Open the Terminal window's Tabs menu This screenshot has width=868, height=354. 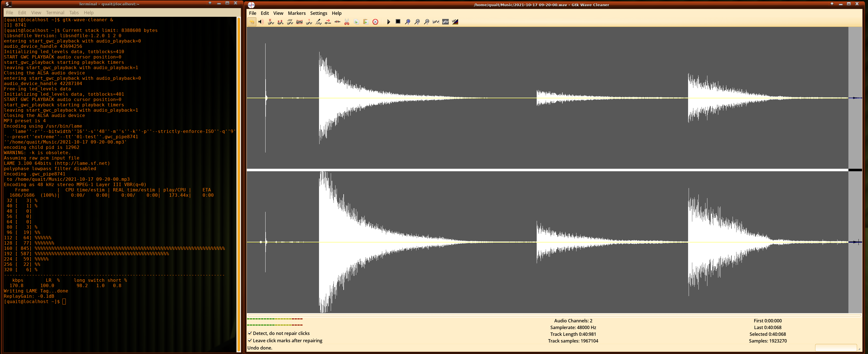click(74, 13)
